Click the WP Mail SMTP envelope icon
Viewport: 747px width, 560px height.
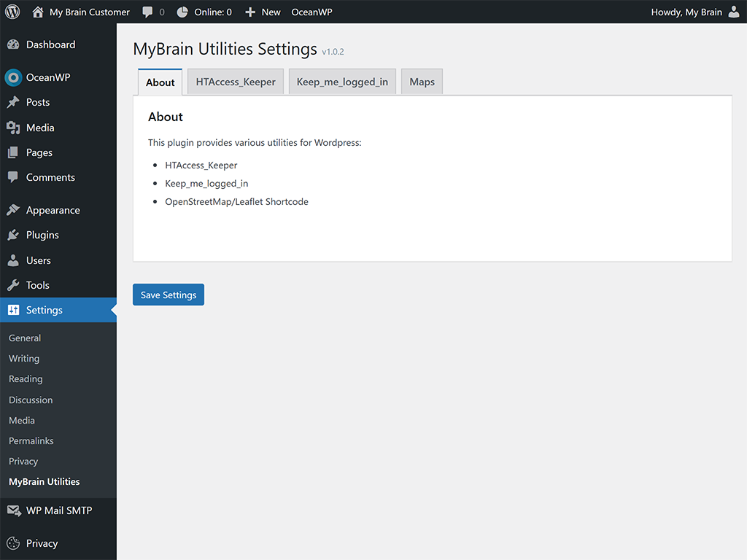click(x=13, y=510)
